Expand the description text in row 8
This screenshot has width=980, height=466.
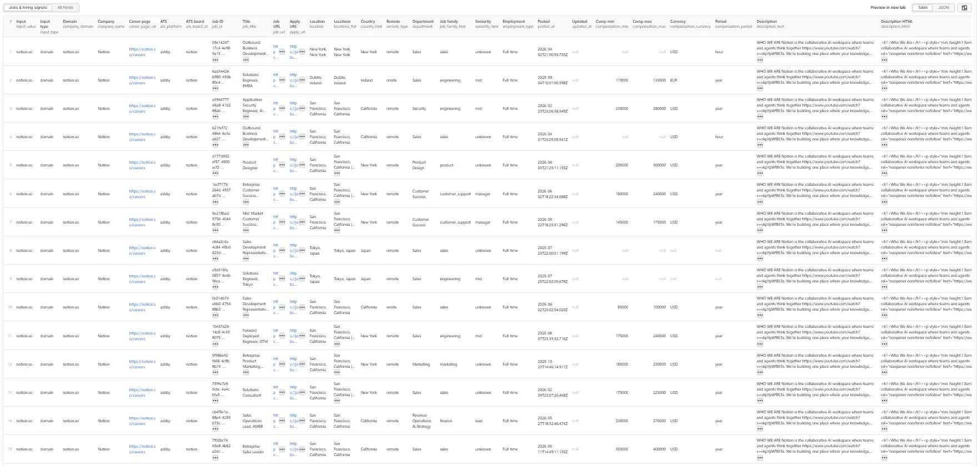[760, 259]
